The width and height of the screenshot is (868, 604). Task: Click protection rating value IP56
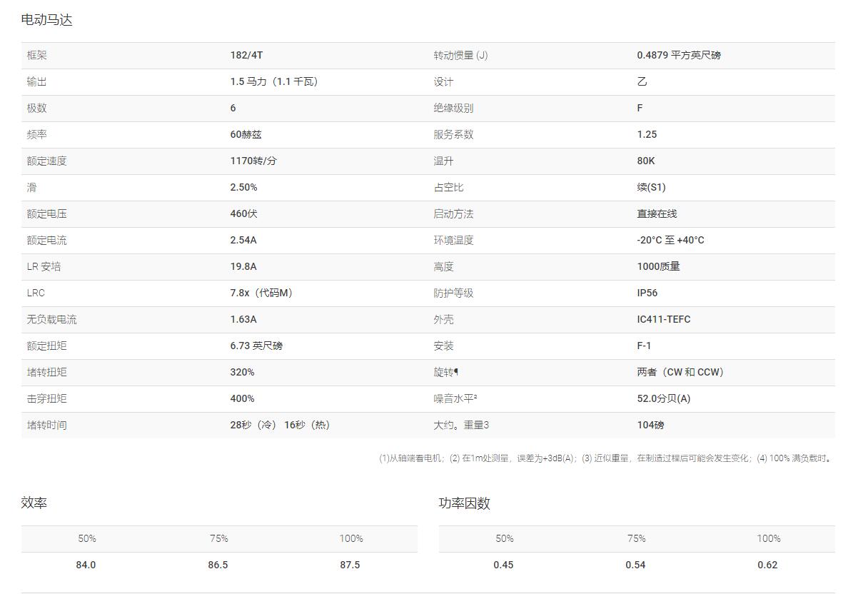pos(647,293)
